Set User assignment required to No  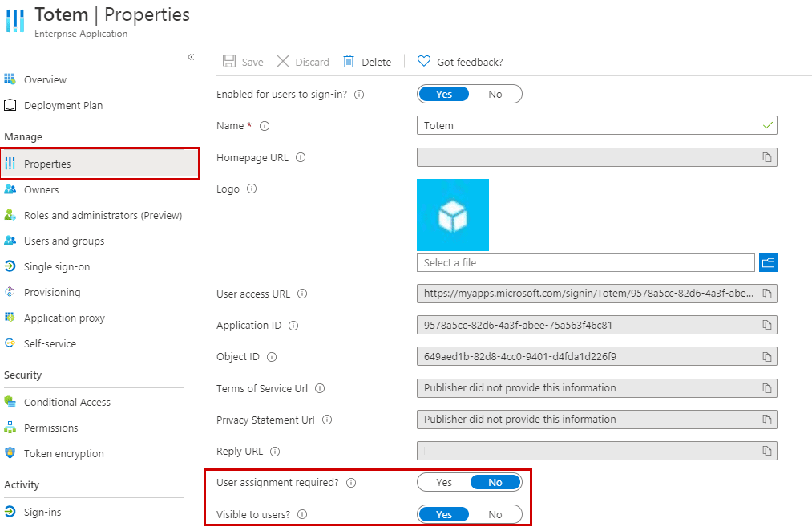click(495, 482)
